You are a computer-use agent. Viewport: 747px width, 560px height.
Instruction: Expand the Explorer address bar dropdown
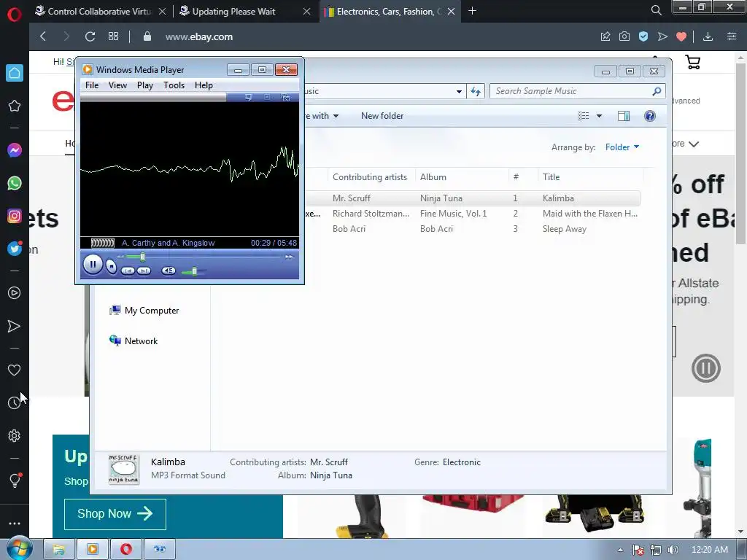click(459, 91)
